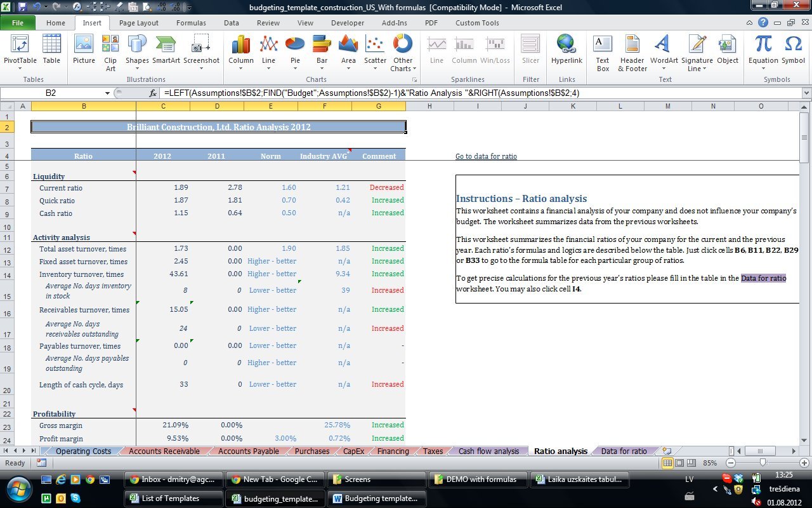Image resolution: width=812 pixels, height=508 pixels.
Task: Click the zoom in plus button
Action: coord(804,463)
